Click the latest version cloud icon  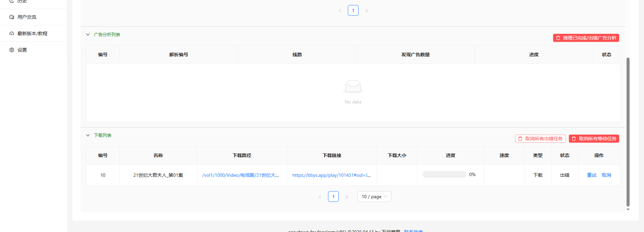[12, 33]
